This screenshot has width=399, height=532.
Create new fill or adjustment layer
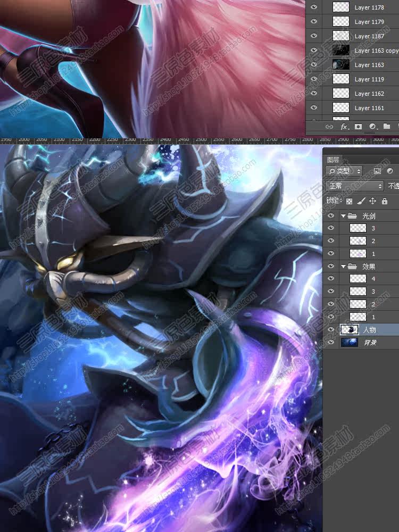point(372,127)
